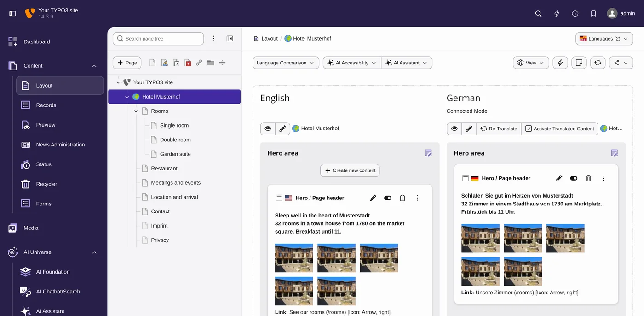
Task: Select Restaurant page in tree
Action: pos(164,168)
